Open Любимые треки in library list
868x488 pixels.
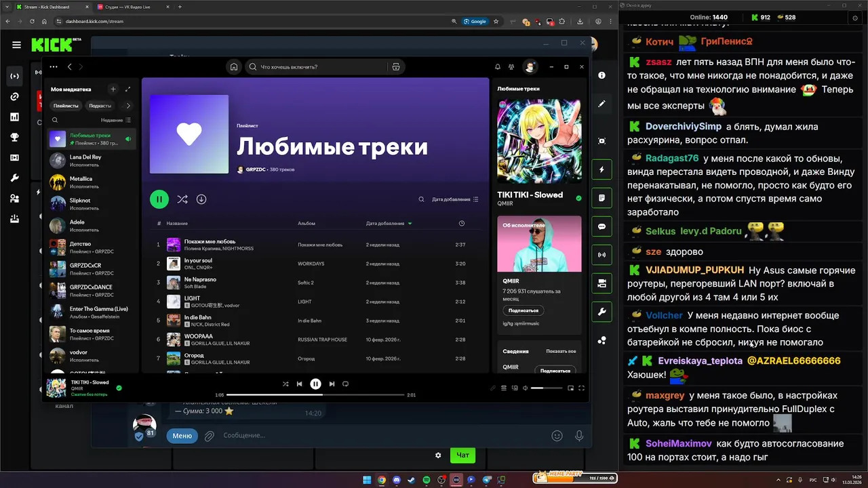92,139
